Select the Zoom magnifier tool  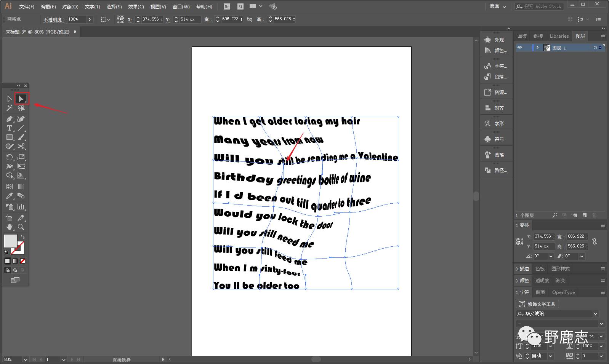(x=21, y=227)
